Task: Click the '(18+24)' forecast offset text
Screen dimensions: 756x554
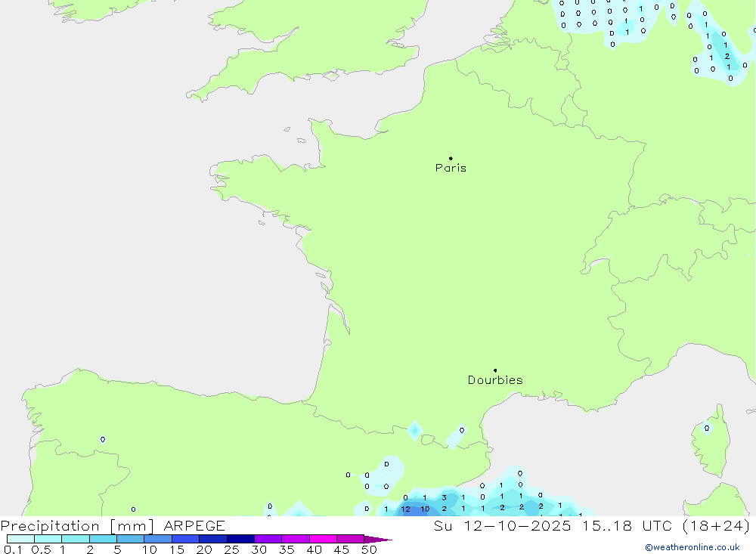Action: (x=717, y=526)
